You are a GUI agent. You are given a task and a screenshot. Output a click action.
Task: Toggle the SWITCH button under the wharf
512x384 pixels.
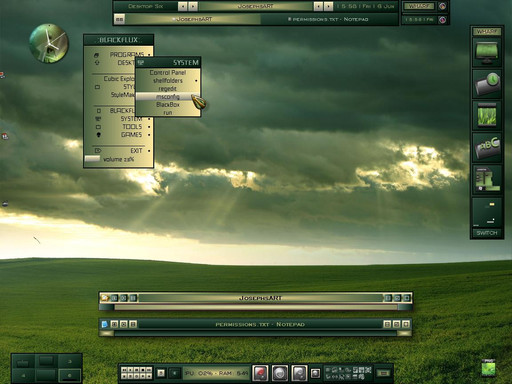[x=487, y=233]
